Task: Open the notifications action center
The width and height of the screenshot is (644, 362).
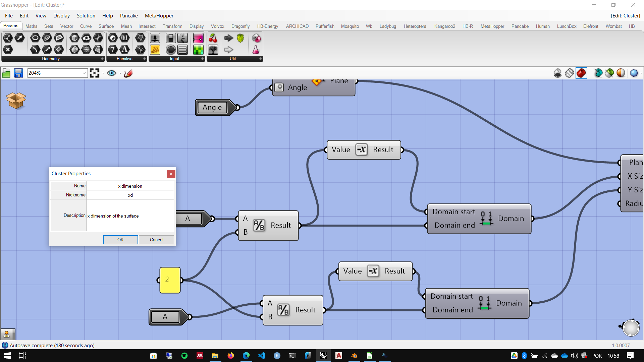Action: (630, 356)
